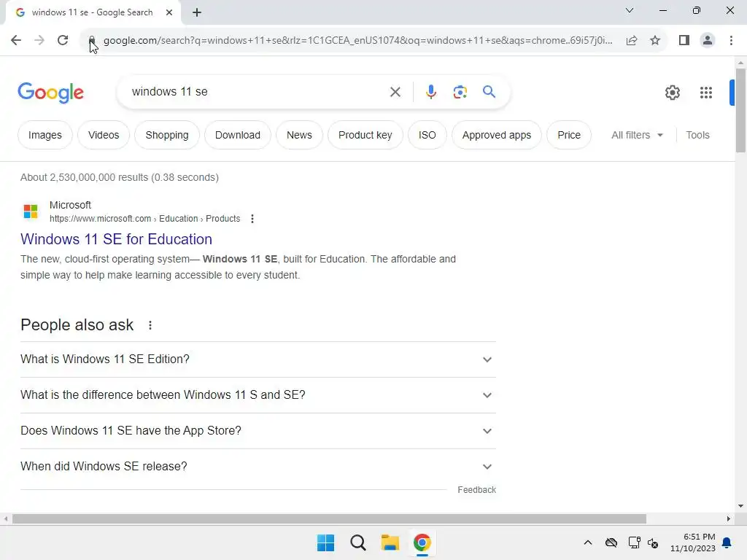This screenshot has height=560, width=747.
Task: Open Windows taskbar search
Action: tap(357, 542)
